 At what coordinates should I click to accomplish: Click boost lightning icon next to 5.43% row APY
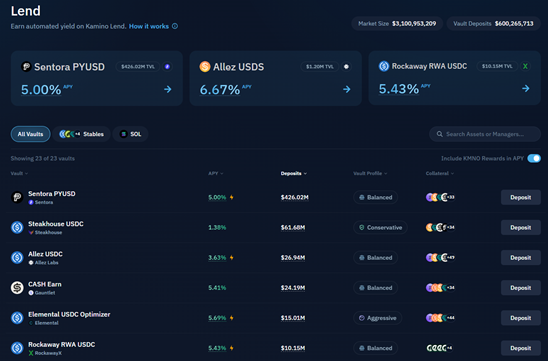click(x=231, y=348)
